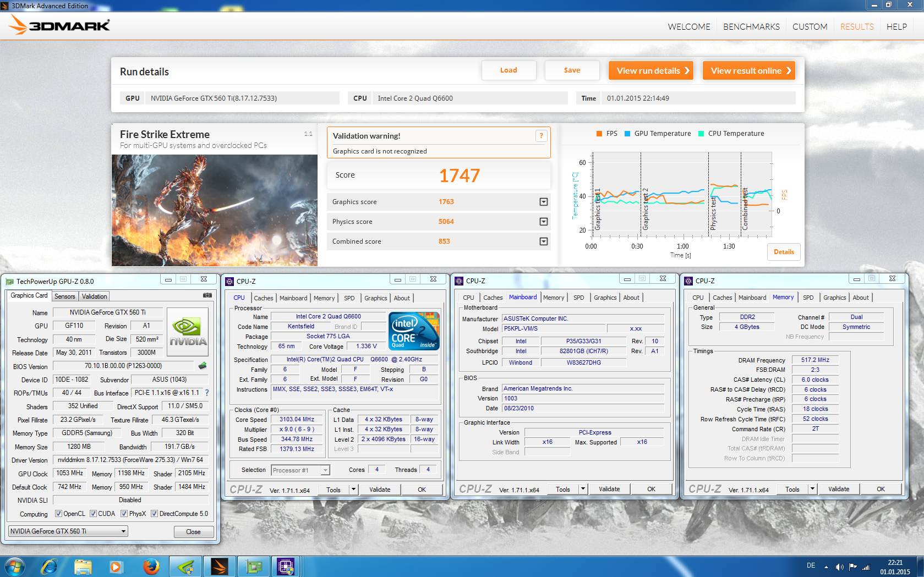Open the Custom menu in 3DMark
This screenshot has height=577, width=924.
point(810,26)
